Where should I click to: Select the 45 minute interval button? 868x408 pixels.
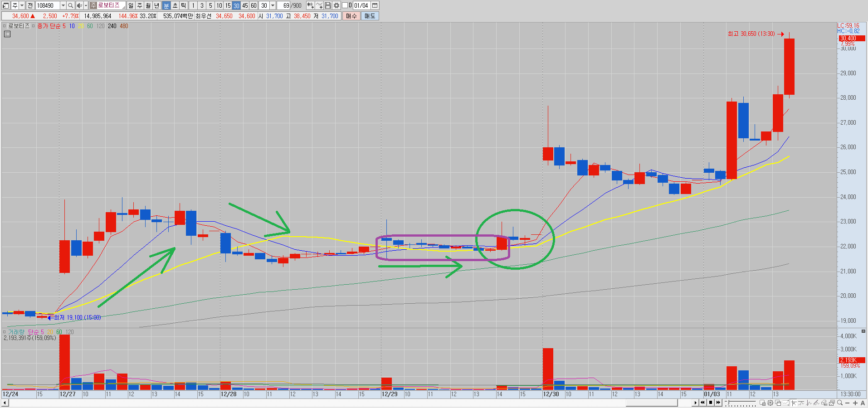point(245,5)
